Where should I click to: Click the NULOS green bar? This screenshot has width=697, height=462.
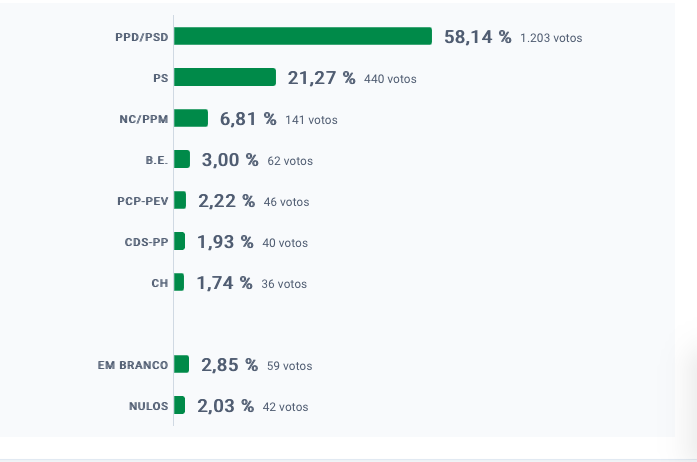click(179, 405)
